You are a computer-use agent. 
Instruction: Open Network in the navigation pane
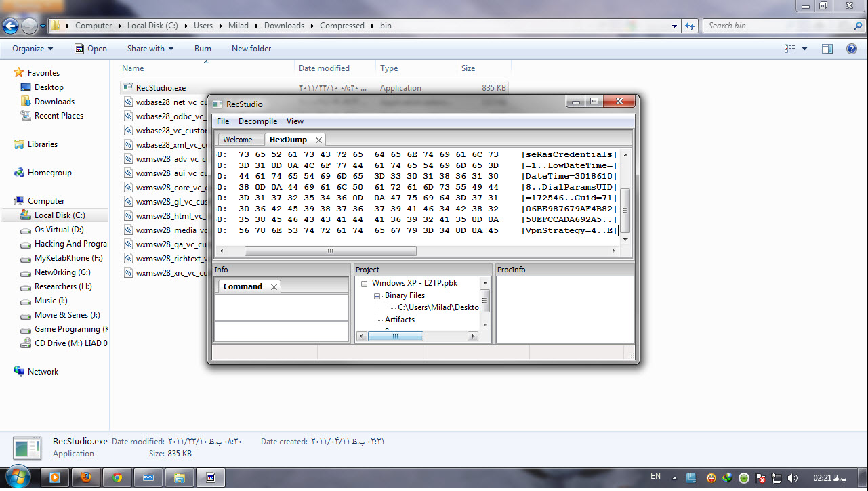(43, 372)
